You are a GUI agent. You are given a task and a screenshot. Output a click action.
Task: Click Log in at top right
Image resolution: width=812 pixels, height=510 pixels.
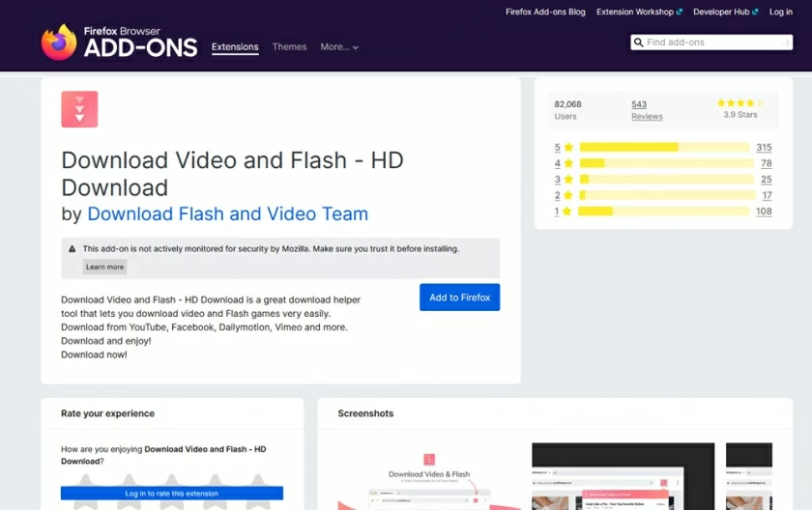(x=781, y=12)
